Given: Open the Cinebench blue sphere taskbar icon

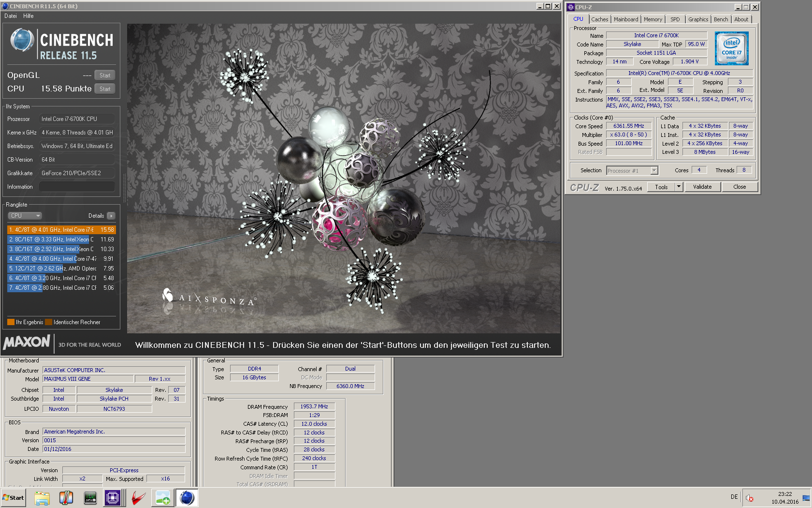Looking at the screenshot, I should (x=187, y=498).
